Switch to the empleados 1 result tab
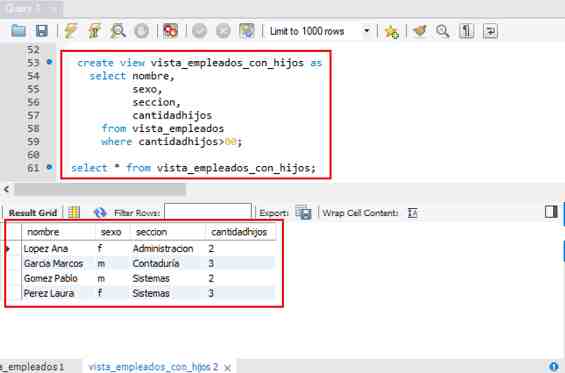 (x=32, y=367)
